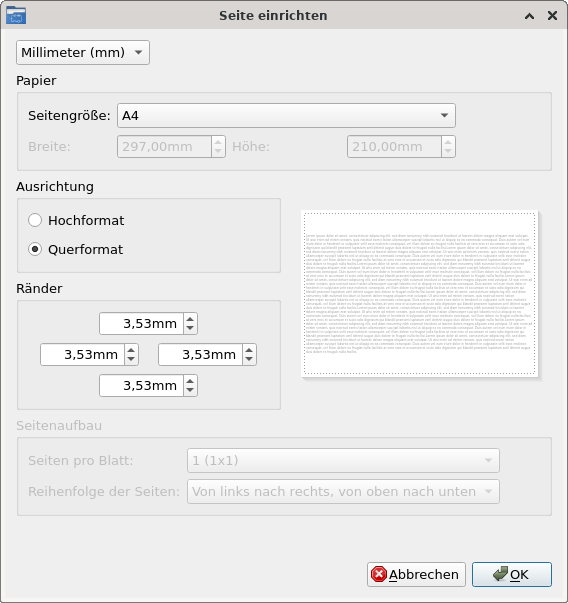Confirm the page setup with OK
Image resolution: width=568 pixels, height=603 pixels.
(x=512, y=575)
